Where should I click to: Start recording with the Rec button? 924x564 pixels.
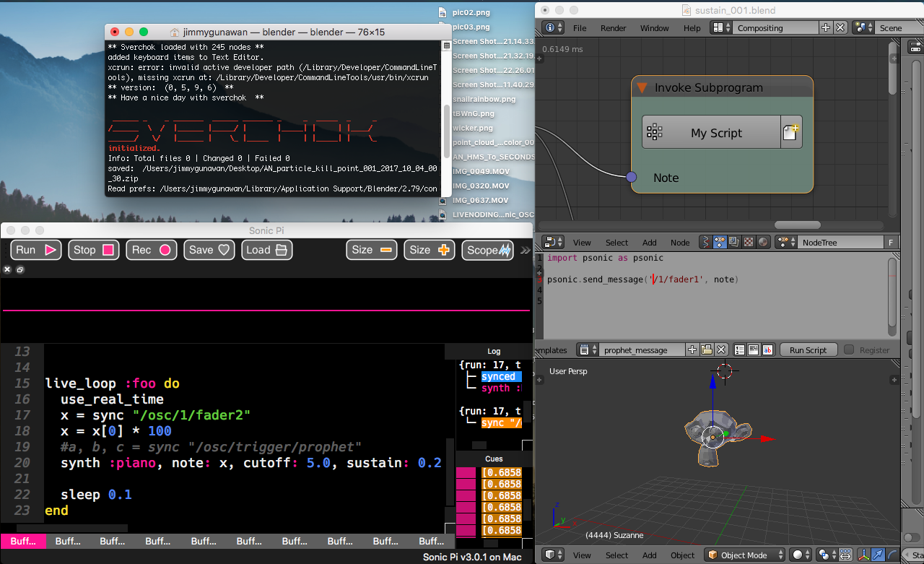152,250
